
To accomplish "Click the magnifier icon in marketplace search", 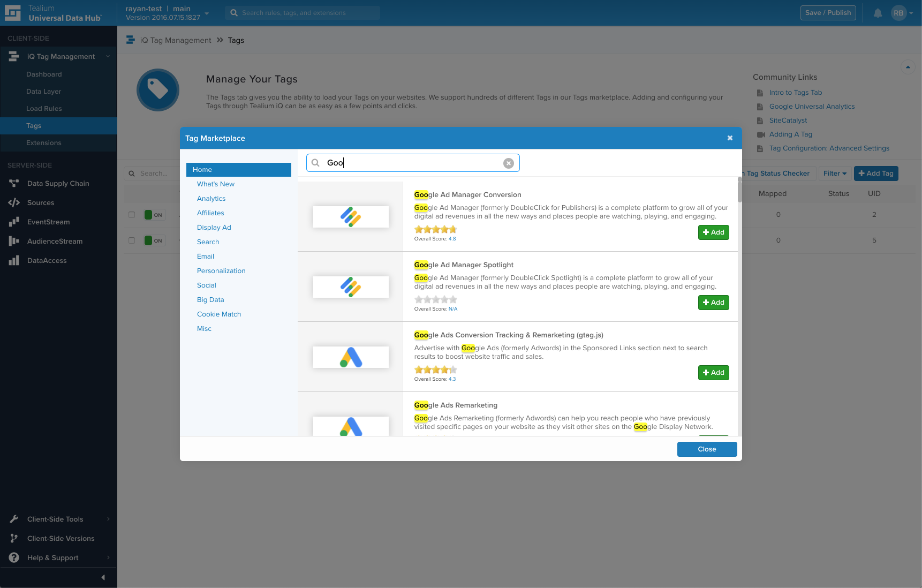I will coord(316,163).
